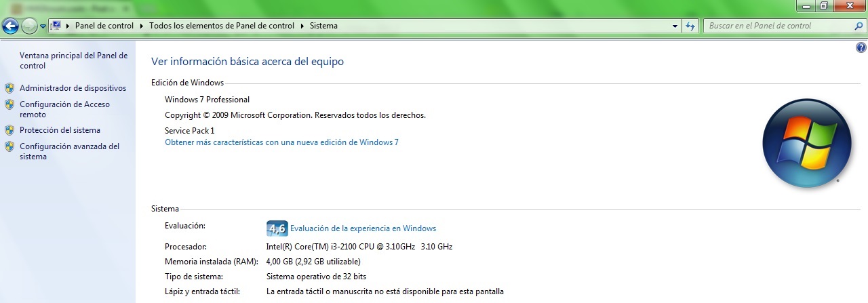The height and width of the screenshot is (303, 868).
Task: Click shield icon beside 'Administrador de dispositivos'
Action: [x=9, y=88]
